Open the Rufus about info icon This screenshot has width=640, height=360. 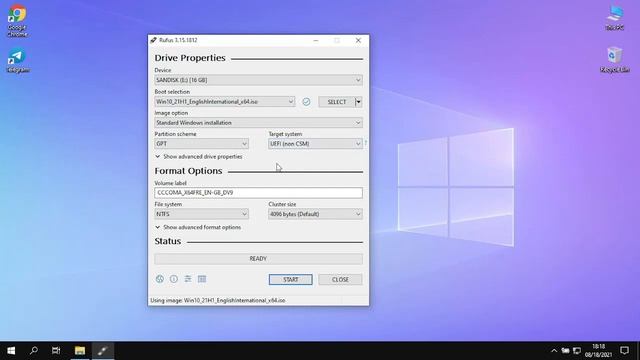[174, 279]
